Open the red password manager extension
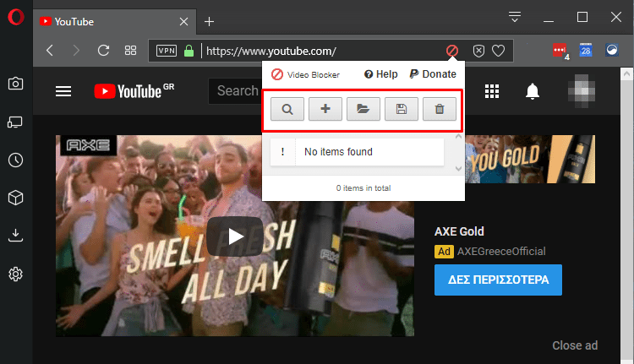 pyautogui.click(x=560, y=51)
